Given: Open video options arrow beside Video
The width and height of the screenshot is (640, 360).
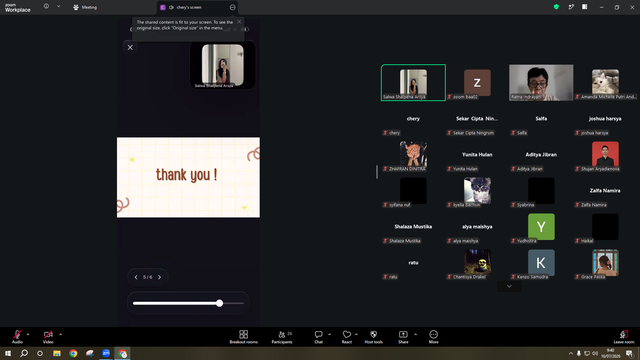Looking at the screenshot, I should (60, 334).
